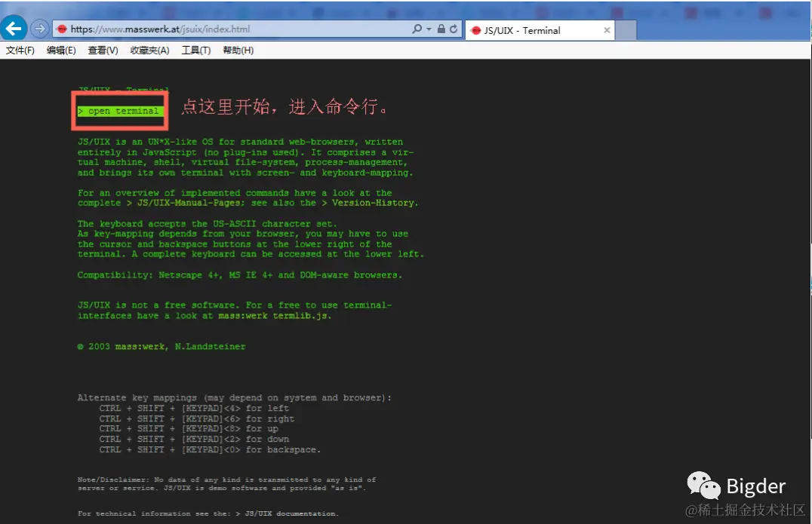Click the '[KEYPAD]<6> for right' mapping line
812x524 pixels.
[x=196, y=418]
